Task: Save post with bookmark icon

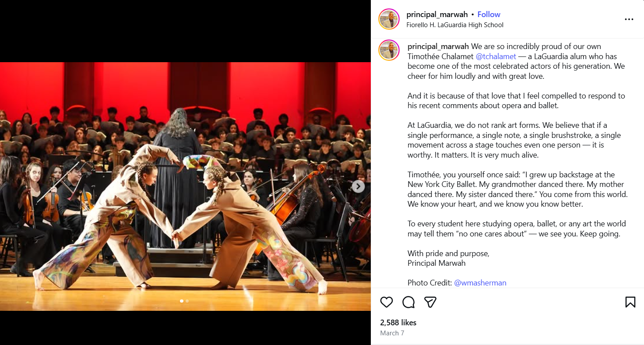Action: [630, 302]
